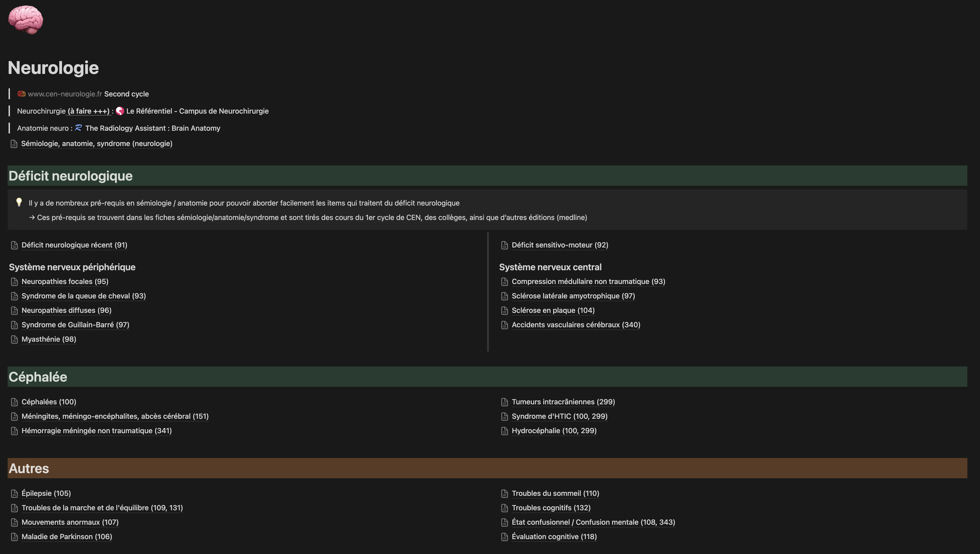Open The Radiology Assistant Brain Anatomy link
The height and width of the screenshot is (554, 980).
152,128
